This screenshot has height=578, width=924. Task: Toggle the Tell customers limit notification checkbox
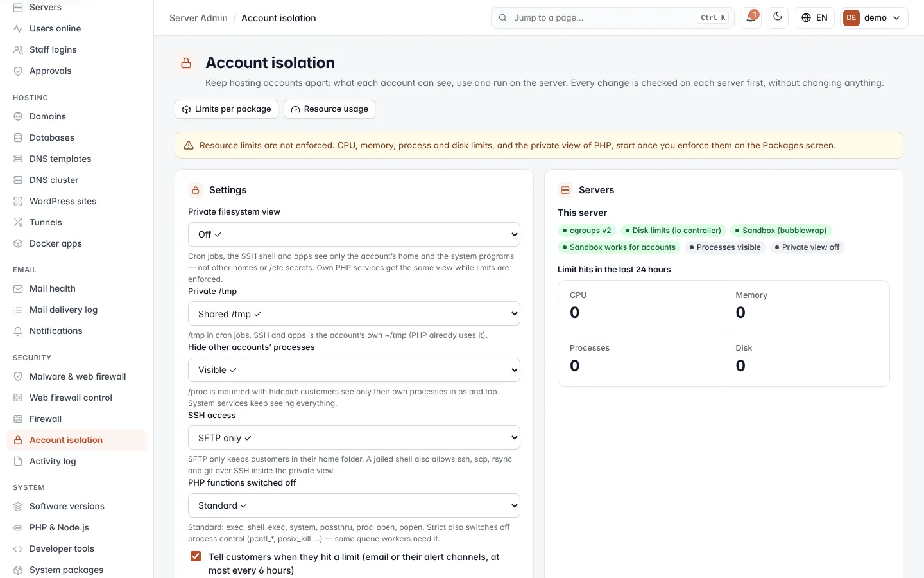[196, 556]
